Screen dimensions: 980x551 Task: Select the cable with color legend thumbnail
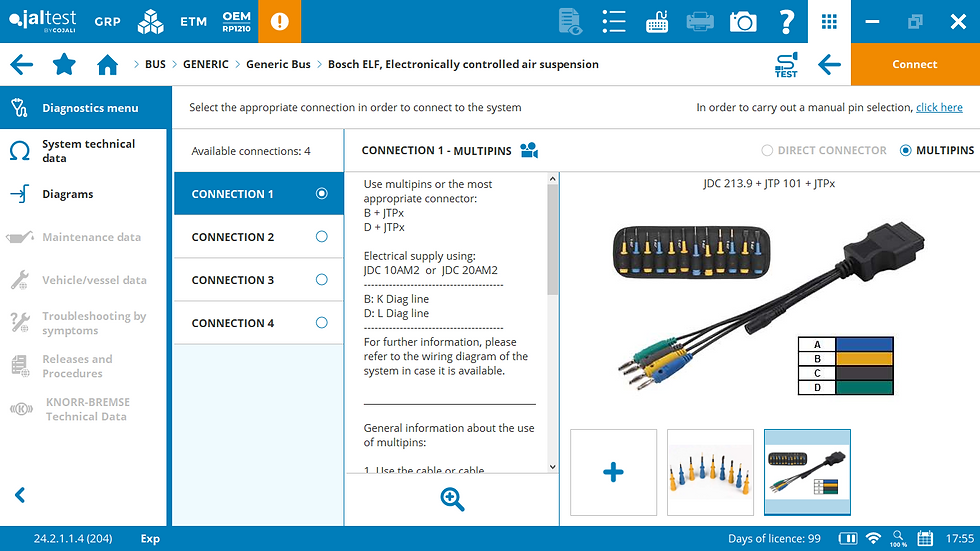click(808, 472)
